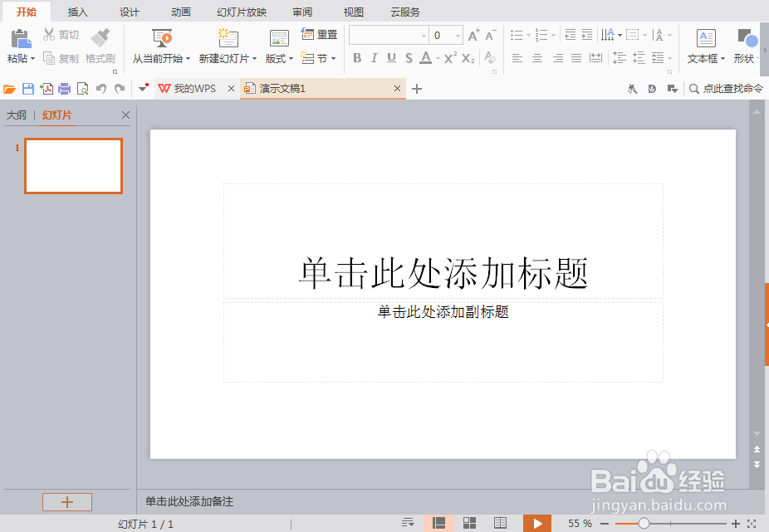
Task: Center align text
Action: [537, 58]
